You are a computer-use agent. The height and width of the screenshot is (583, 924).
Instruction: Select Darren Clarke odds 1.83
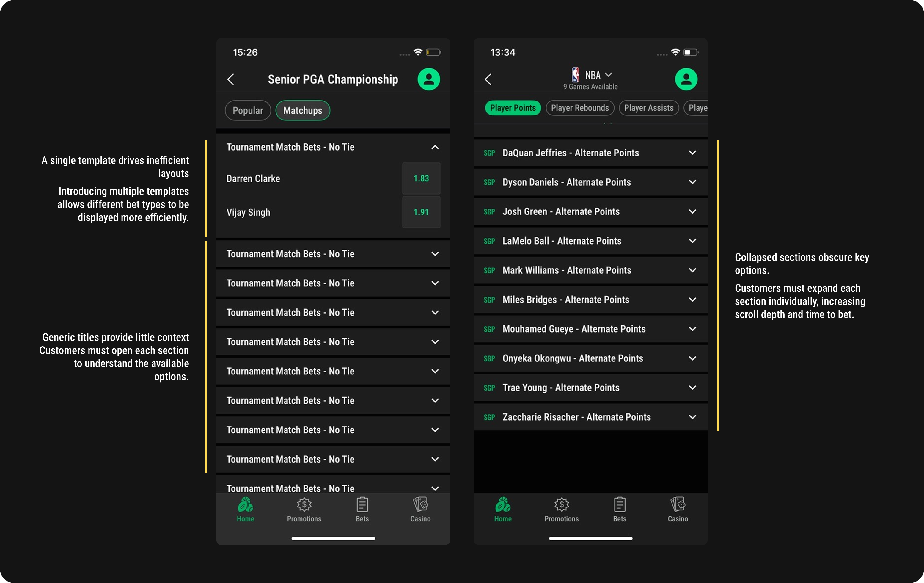coord(421,178)
